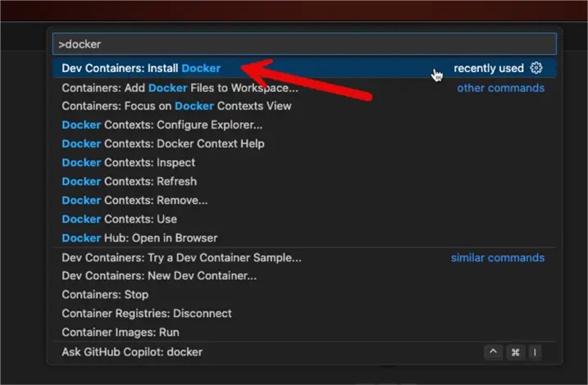Open keybinding gear icon for Install Docker
This screenshot has height=385, width=588.
[536, 68]
